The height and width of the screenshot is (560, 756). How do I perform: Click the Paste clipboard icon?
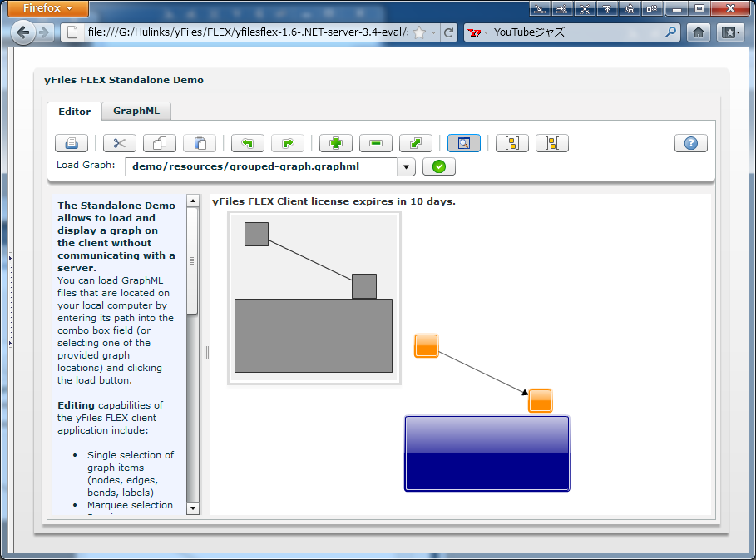click(200, 143)
